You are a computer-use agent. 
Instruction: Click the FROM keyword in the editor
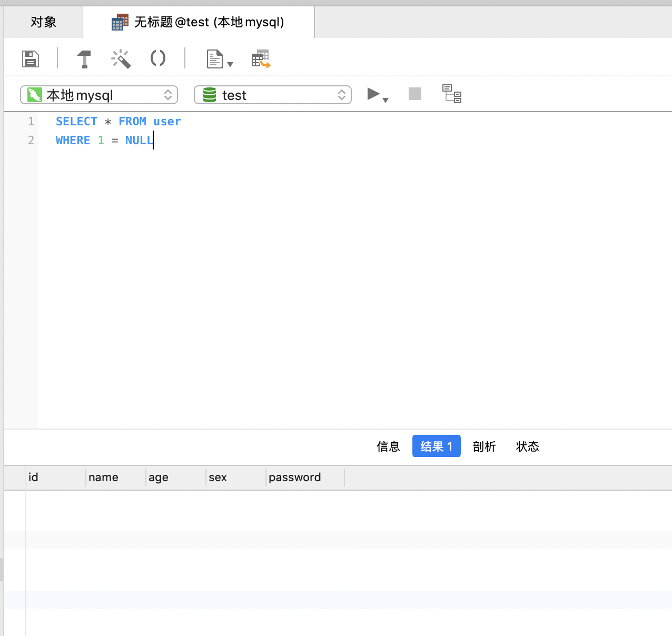click(132, 122)
